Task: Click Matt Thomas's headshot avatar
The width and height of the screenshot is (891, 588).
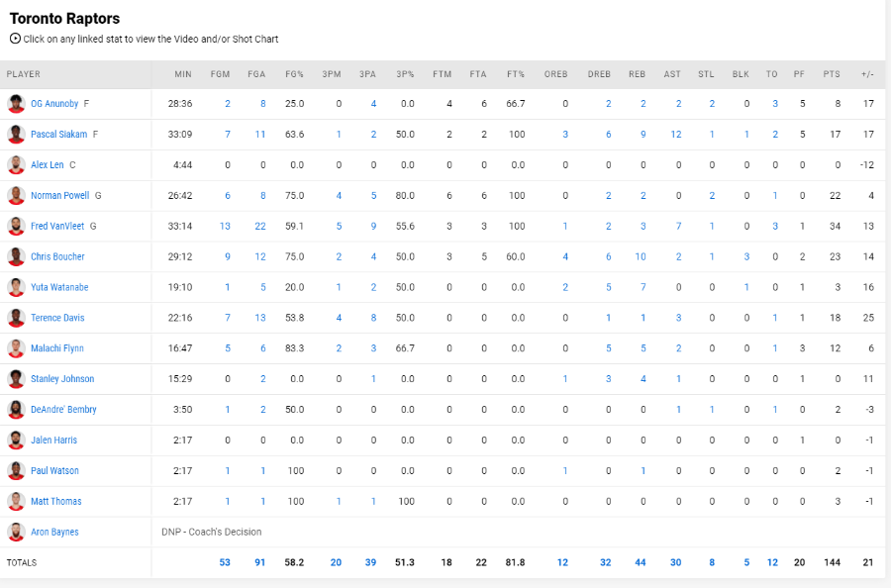Action: [x=16, y=502]
